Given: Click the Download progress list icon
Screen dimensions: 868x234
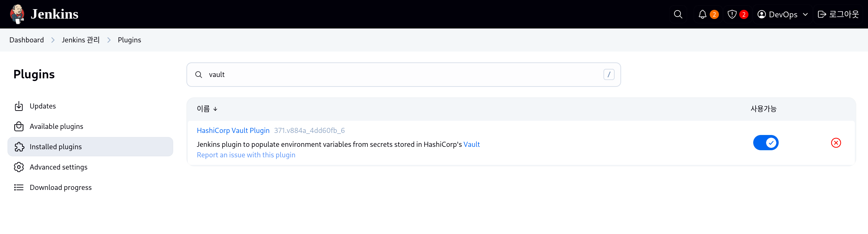Looking at the screenshot, I should coord(19,188).
